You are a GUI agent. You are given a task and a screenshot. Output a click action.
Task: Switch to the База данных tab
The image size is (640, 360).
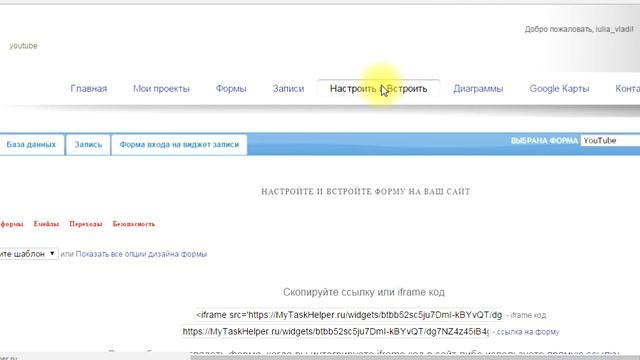[31, 144]
